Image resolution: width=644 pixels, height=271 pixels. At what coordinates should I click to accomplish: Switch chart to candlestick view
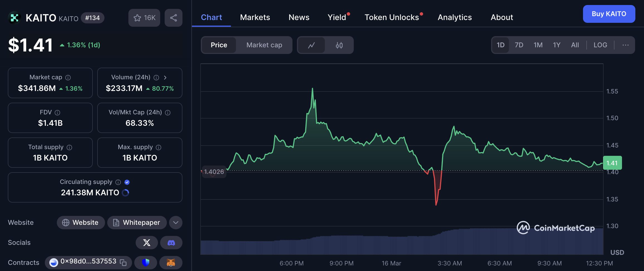point(339,45)
